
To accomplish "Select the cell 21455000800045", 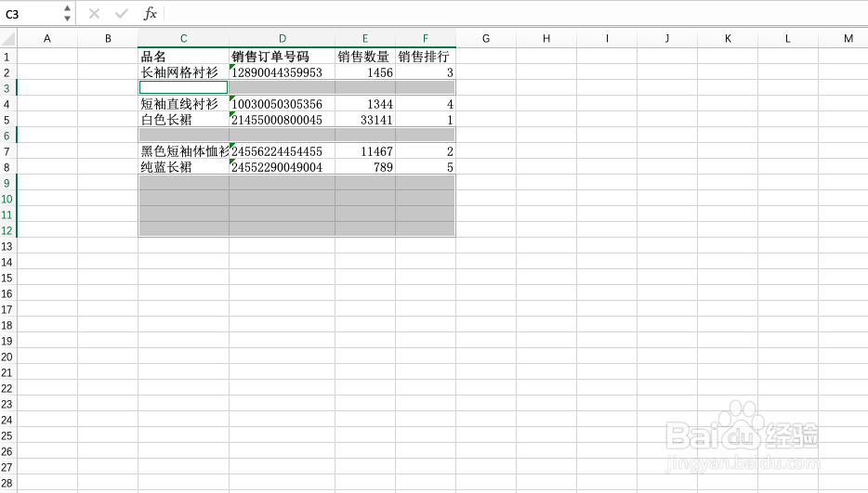I will pyautogui.click(x=283, y=120).
